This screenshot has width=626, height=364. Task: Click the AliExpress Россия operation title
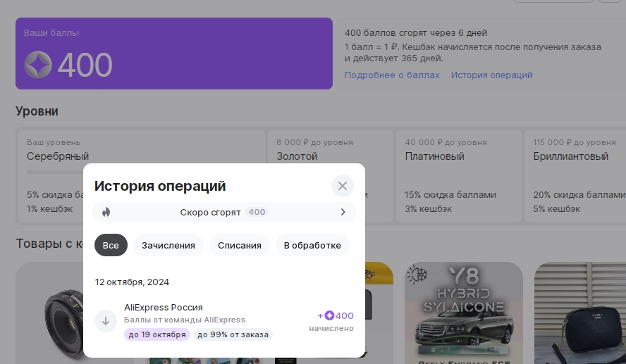pos(164,308)
